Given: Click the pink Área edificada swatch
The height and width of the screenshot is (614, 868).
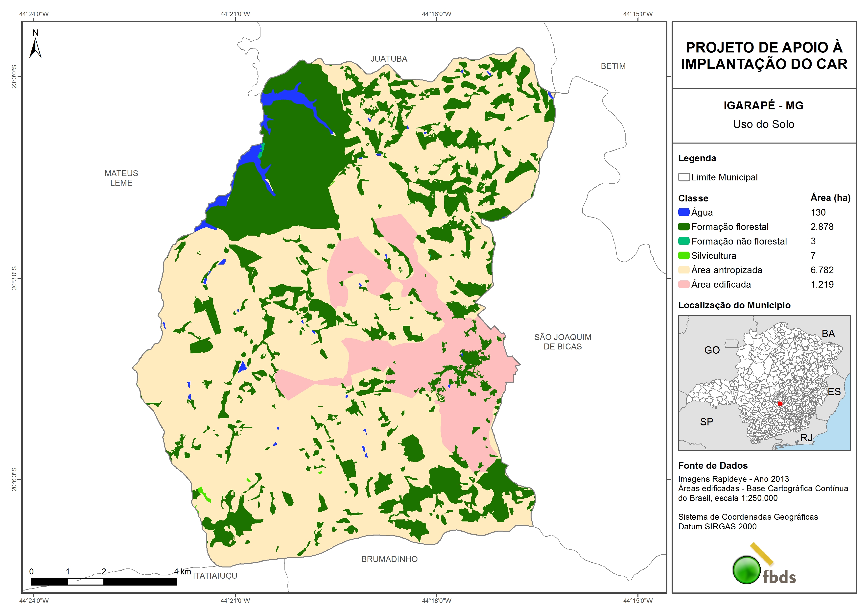Looking at the screenshot, I should pos(683,284).
